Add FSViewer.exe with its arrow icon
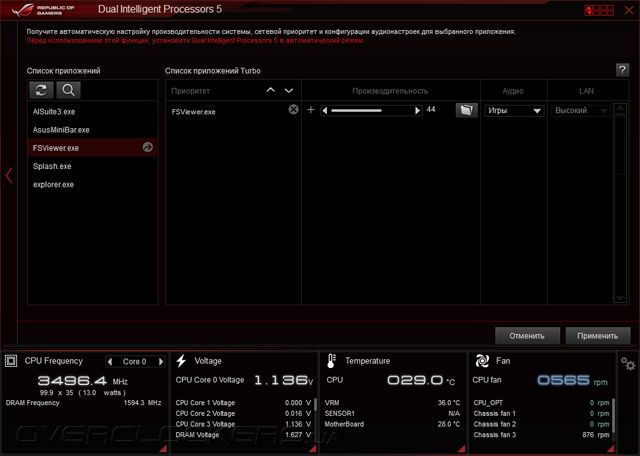The width and height of the screenshot is (640, 456). pos(148,147)
